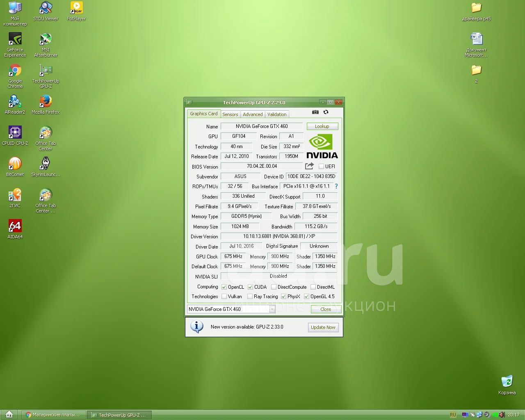
Task: Open AlReader2 desktop icon
Action: (15, 105)
